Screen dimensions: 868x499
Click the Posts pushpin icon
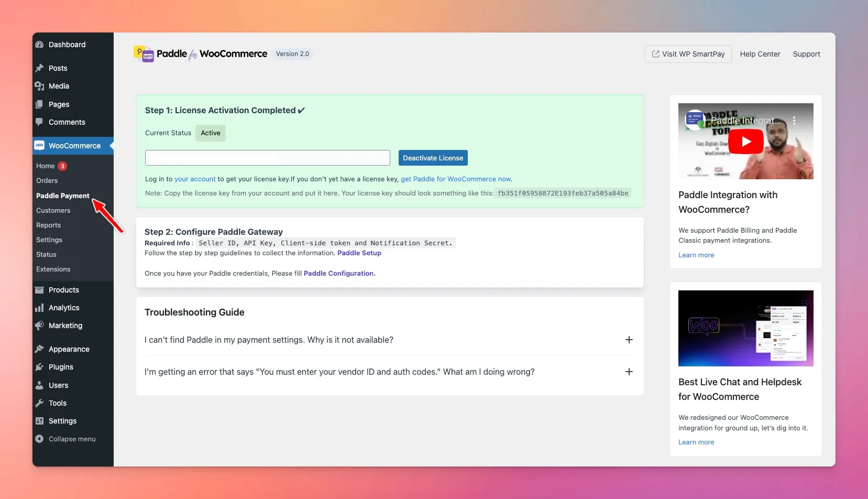39,68
